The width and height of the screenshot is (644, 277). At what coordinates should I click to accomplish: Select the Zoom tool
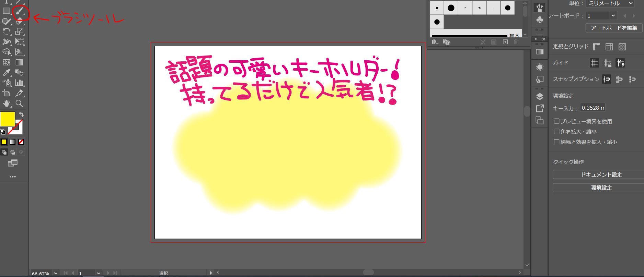tap(19, 104)
